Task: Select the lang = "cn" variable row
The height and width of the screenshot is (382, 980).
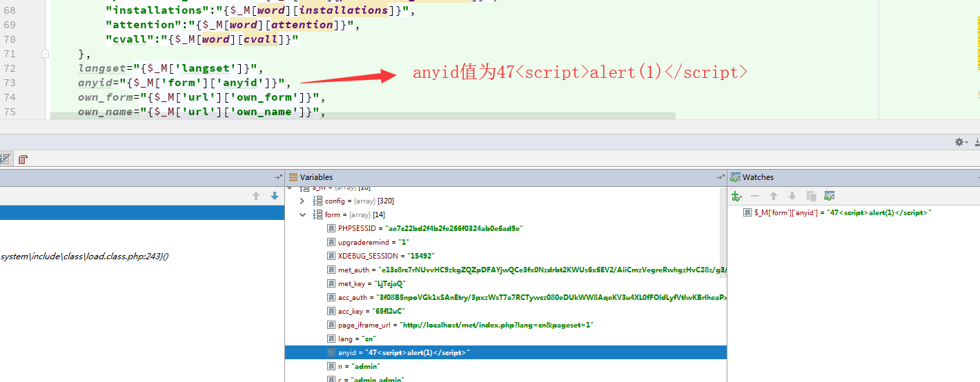Action: pos(505,339)
